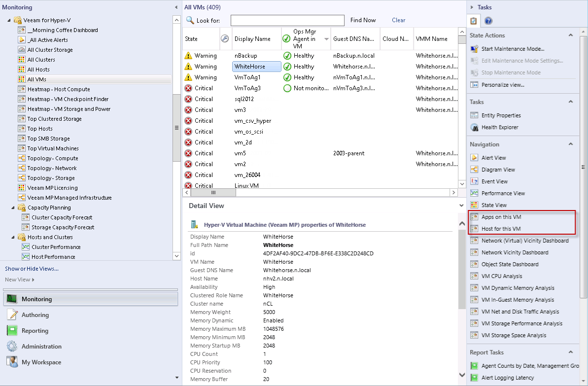Open Agent Counts by Date report task
588x386 pixels.
coord(530,366)
